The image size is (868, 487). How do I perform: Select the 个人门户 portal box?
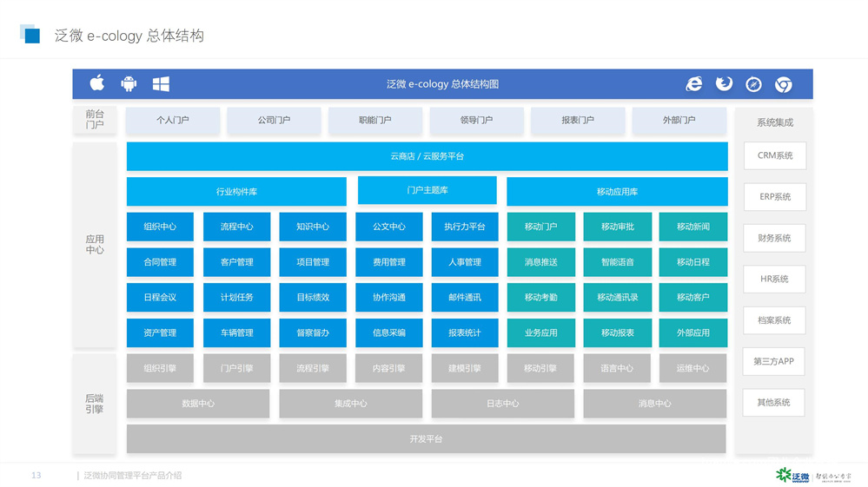173,121
